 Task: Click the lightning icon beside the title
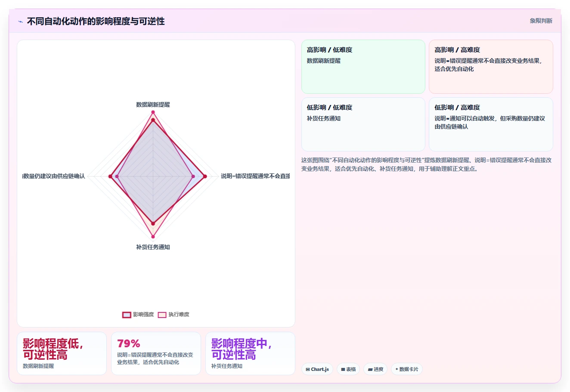coord(20,22)
